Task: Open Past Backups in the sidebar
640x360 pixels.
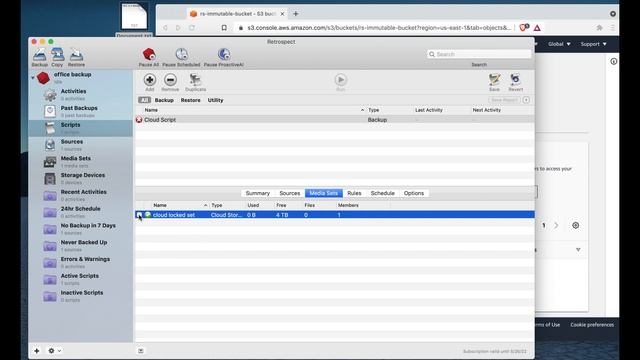Action: (81, 111)
